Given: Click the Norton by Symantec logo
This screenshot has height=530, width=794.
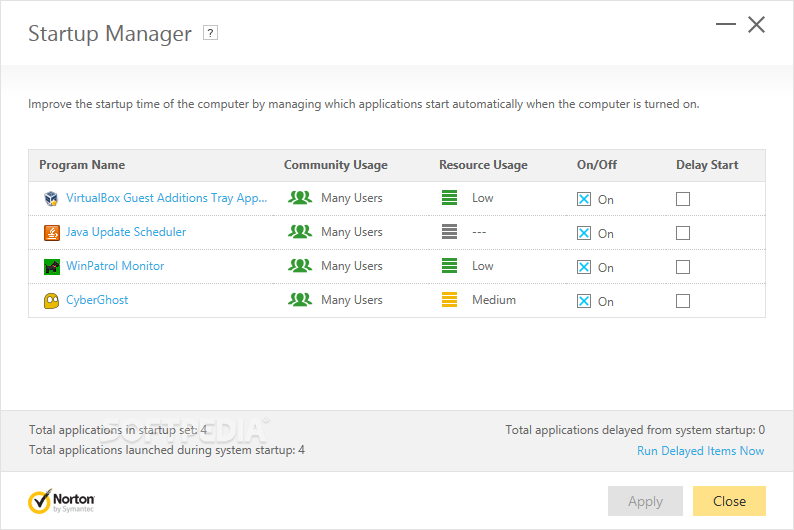Looking at the screenshot, I should (x=62, y=501).
